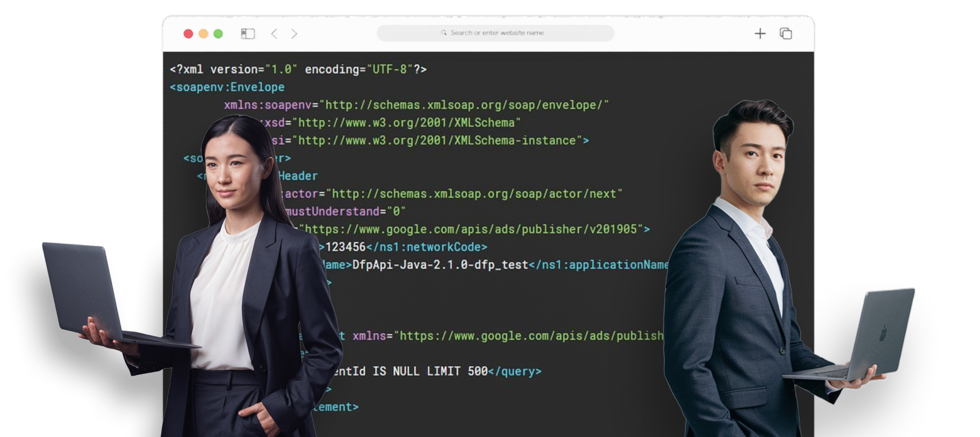
Task: Click the 123456 network code value
Action: tap(346, 247)
